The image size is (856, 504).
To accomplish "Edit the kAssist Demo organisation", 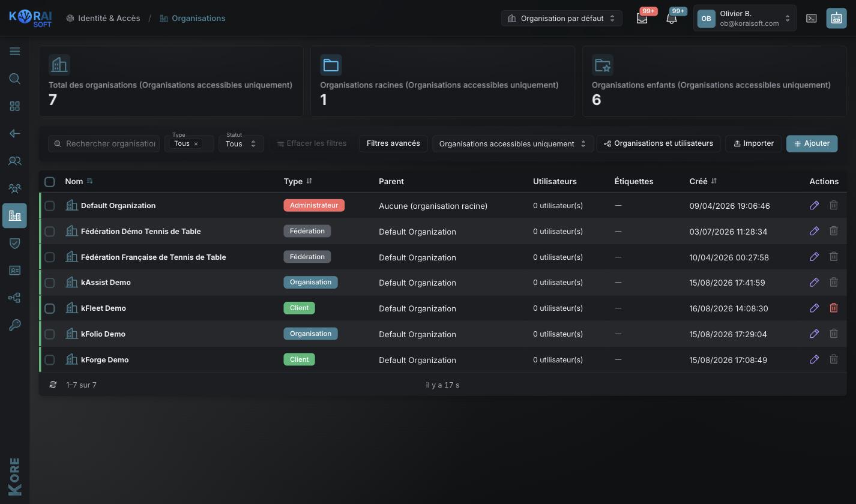I will [x=815, y=282].
